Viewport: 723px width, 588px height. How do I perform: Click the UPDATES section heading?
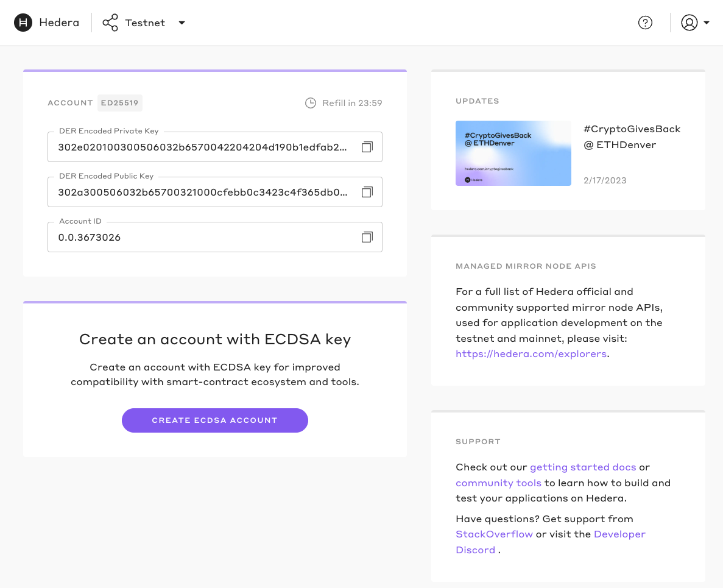point(478,101)
